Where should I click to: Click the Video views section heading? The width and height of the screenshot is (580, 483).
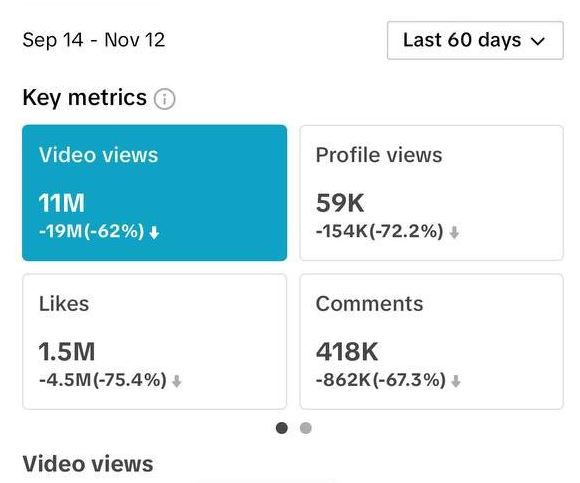tap(88, 464)
